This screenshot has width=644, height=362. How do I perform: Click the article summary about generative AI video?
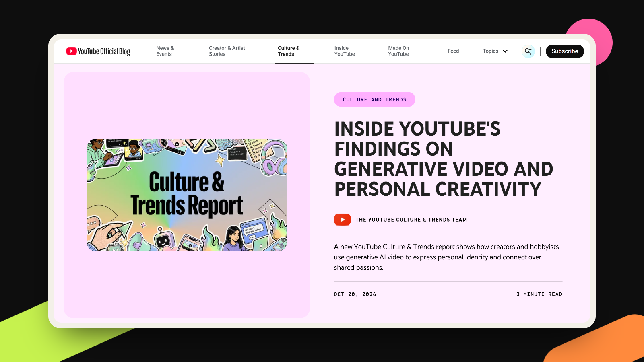click(446, 257)
